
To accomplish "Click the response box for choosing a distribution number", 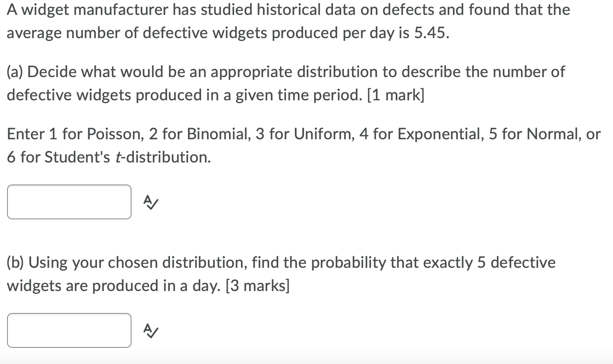I will [69, 202].
